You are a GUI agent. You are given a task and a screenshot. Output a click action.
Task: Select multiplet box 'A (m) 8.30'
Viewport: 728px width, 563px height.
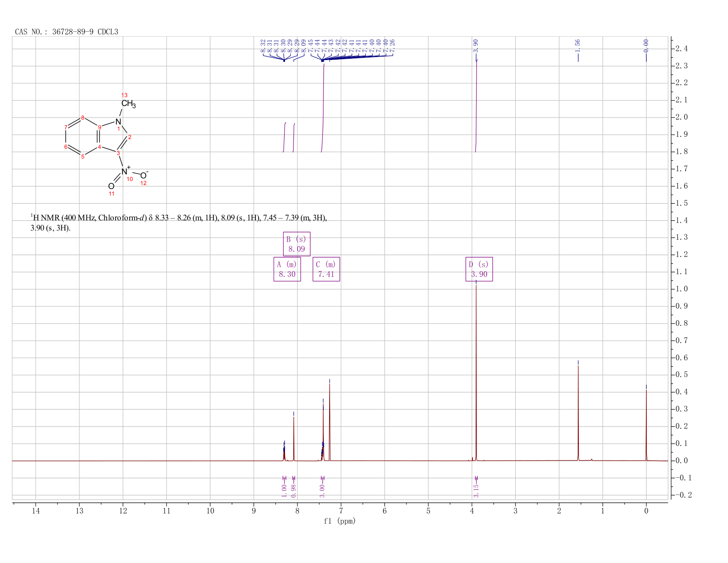(x=287, y=269)
